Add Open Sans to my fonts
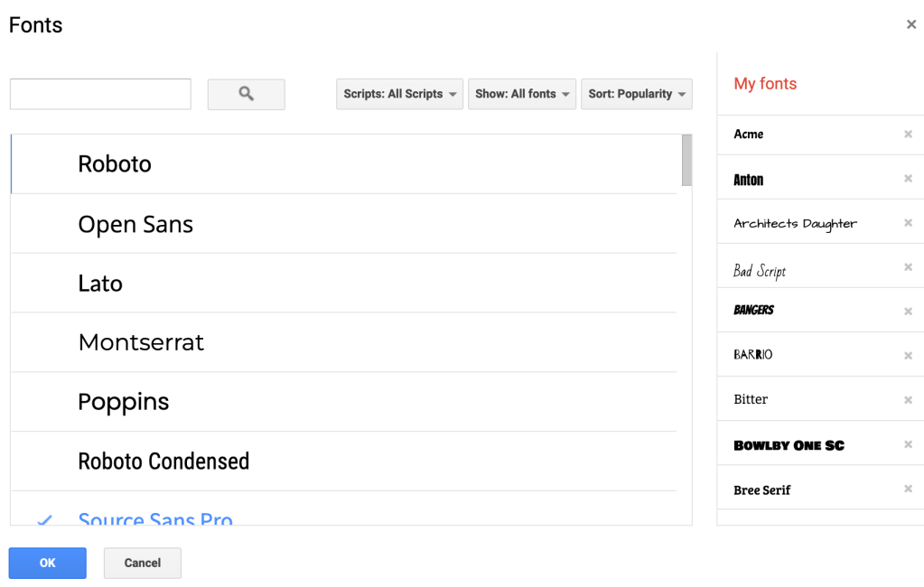The width and height of the screenshot is (924, 587). coord(135,224)
